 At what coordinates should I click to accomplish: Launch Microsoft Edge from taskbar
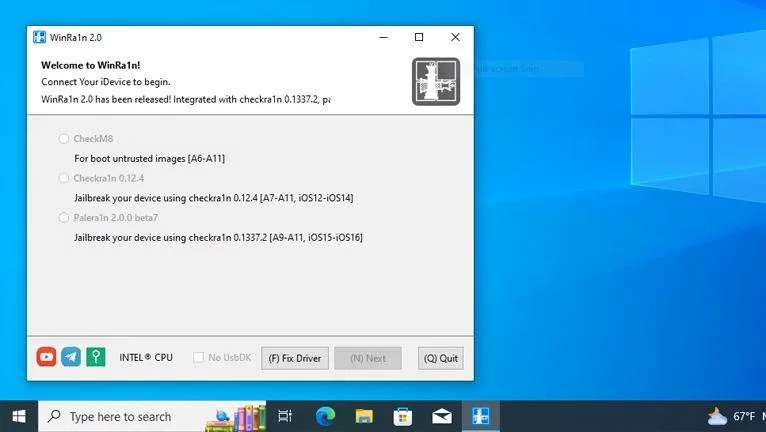325,416
